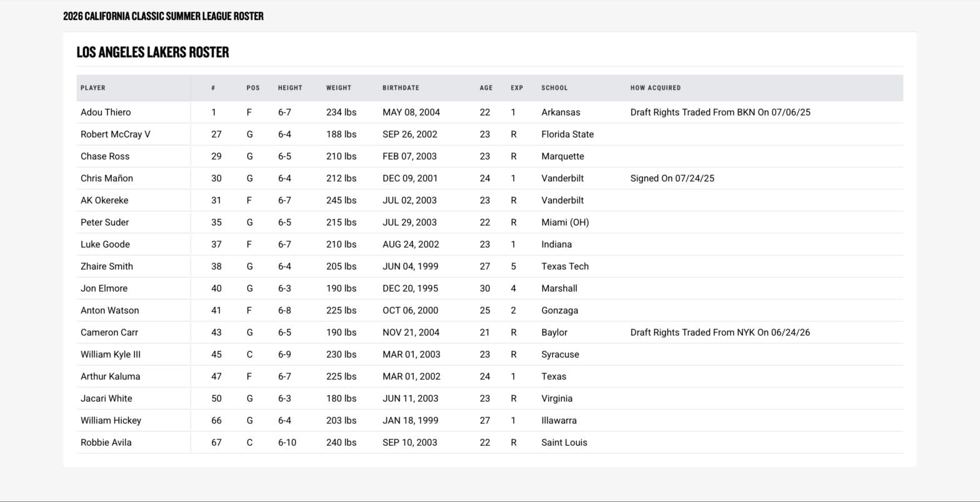This screenshot has width=980, height=502.
Task: Click the SCHOOL column header
Action: pyautogui.click(x=554, y=88)
